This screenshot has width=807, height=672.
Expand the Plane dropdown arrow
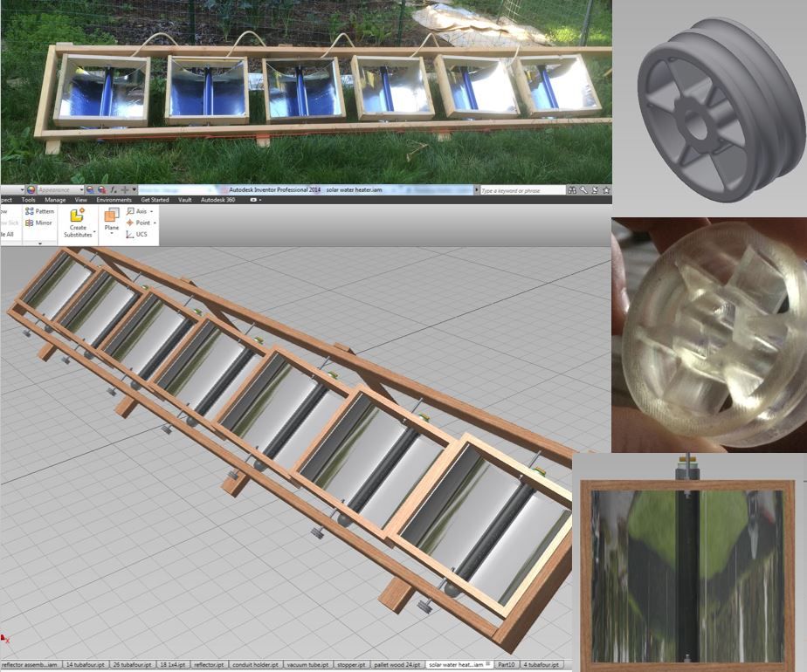pyautogui.click(x=112, y=234)
